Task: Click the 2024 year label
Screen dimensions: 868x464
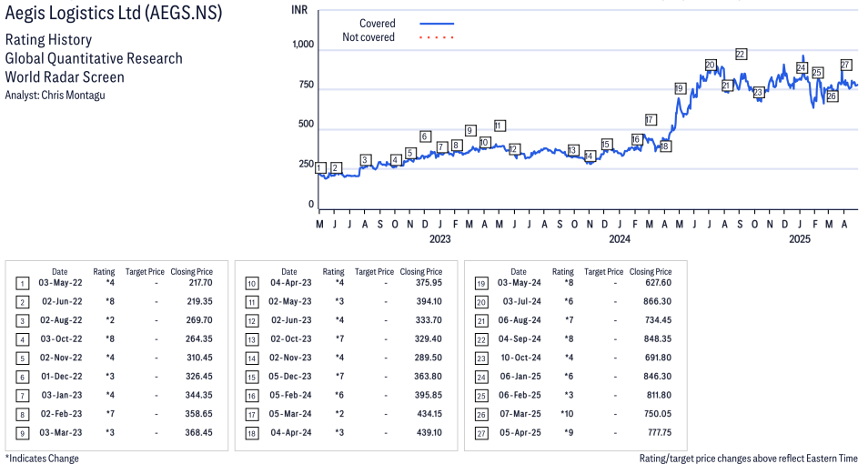Action: [620, 238]
